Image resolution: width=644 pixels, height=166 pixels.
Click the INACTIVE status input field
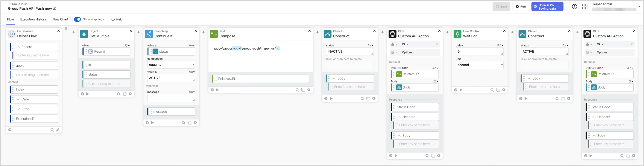pyautogui.click(x=349, y=51)
